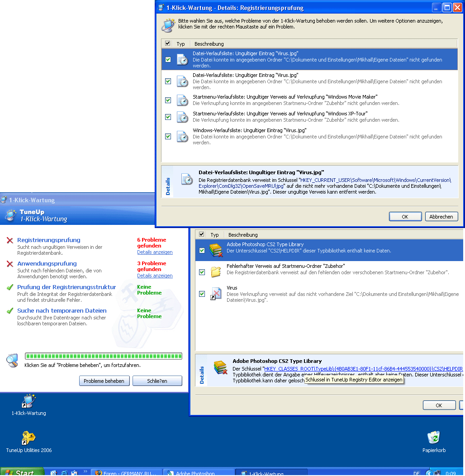Click the Adobe Photoshop CS2 Type Library list icon
Screen dimensions: 465x476
pos(216,250)
